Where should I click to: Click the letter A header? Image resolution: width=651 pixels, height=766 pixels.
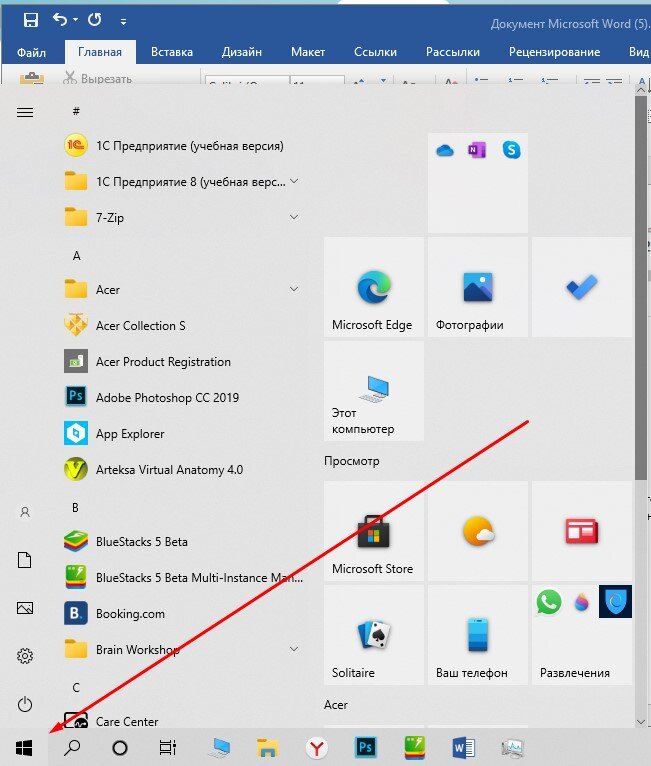click(x=76, y=255)
